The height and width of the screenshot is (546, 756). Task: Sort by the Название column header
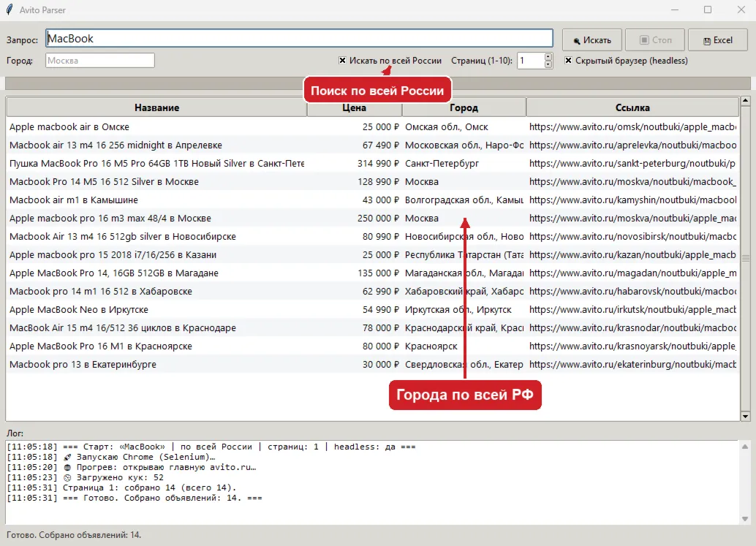pyautogui.click(x=156, y=107)
